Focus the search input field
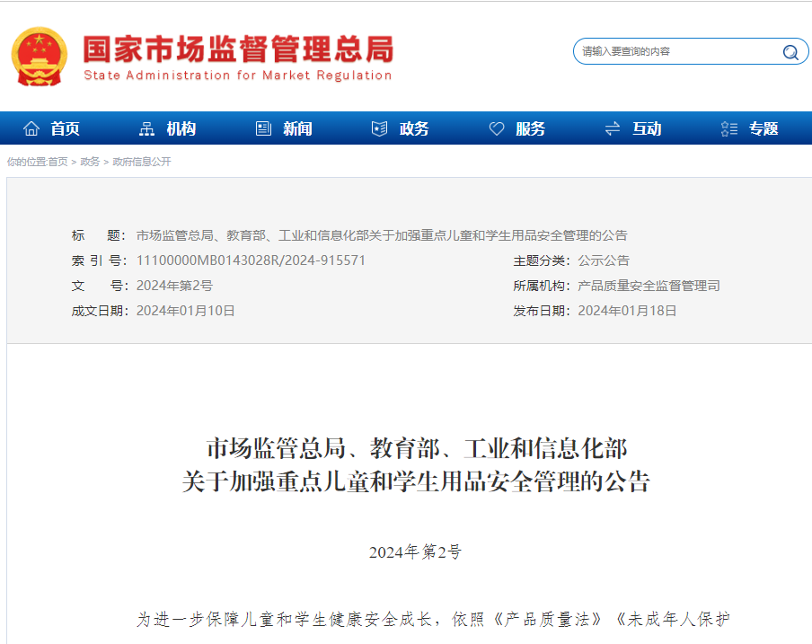 click(674, 52)
